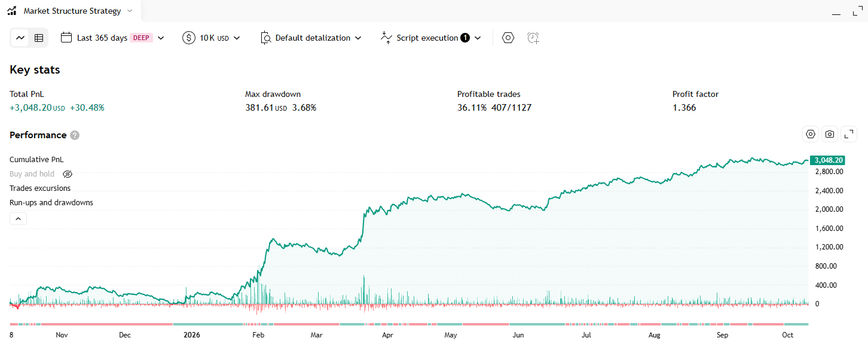Screen dimensions: 868x353
Task: Click the Total PnL value +3,048.20 USD
Action: pos(37,108)
